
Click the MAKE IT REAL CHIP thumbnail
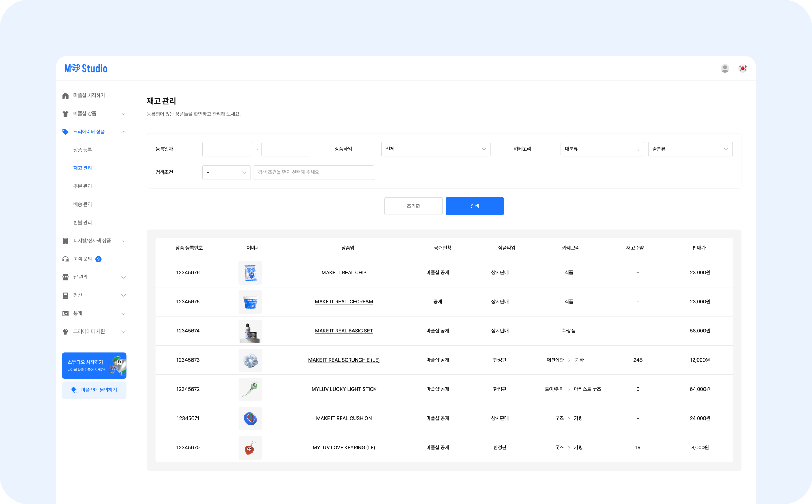tap(250, 273)
